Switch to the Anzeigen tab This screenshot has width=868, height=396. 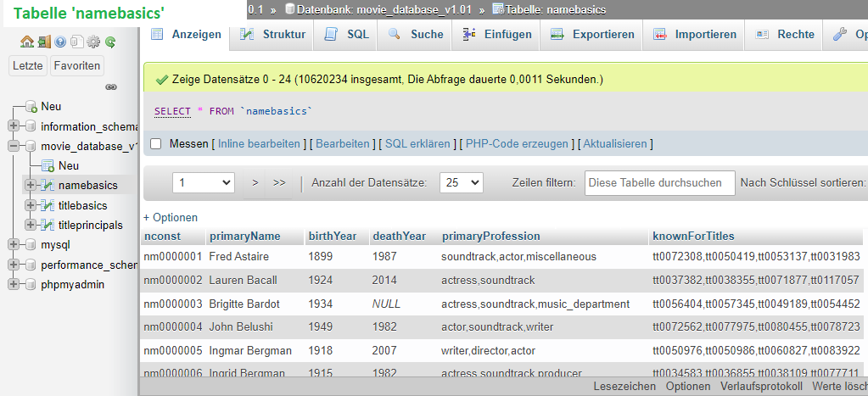[186, 34]
